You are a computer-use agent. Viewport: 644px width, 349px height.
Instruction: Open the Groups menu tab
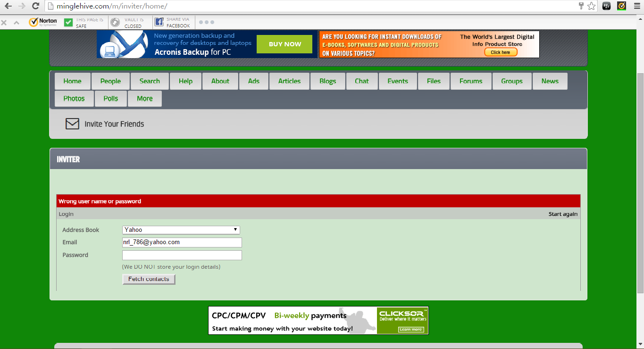pyautogui.click(x=512, y=81)
